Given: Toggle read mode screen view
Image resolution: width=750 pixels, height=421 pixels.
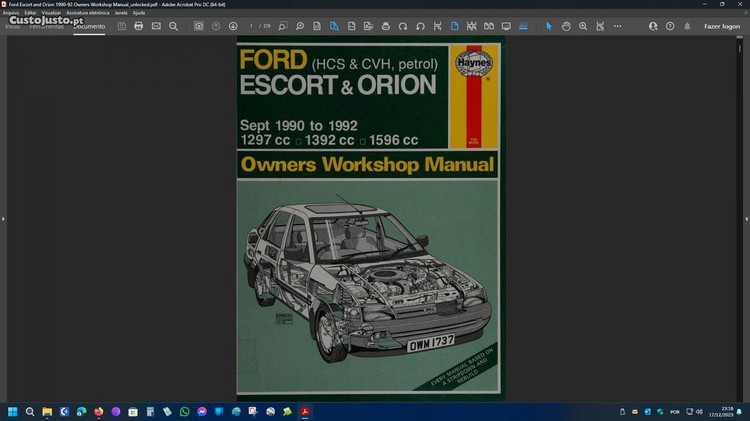Looking at the screenshot, I should tap(506, 26).
